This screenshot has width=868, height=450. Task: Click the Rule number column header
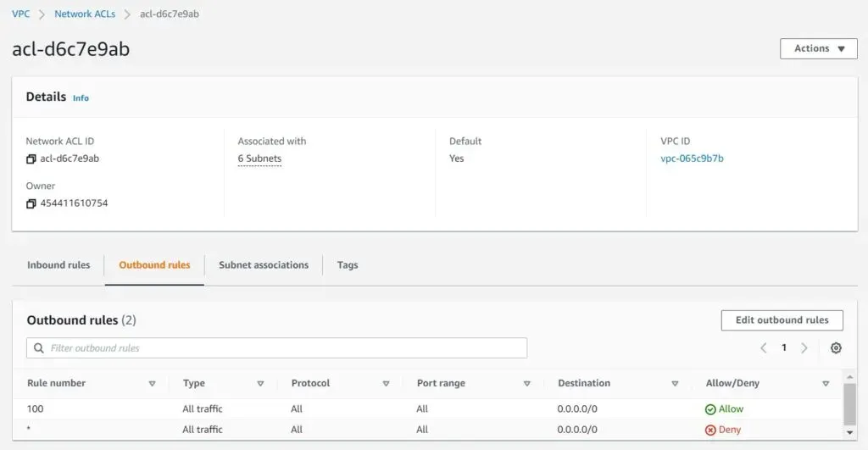point(57,383)
